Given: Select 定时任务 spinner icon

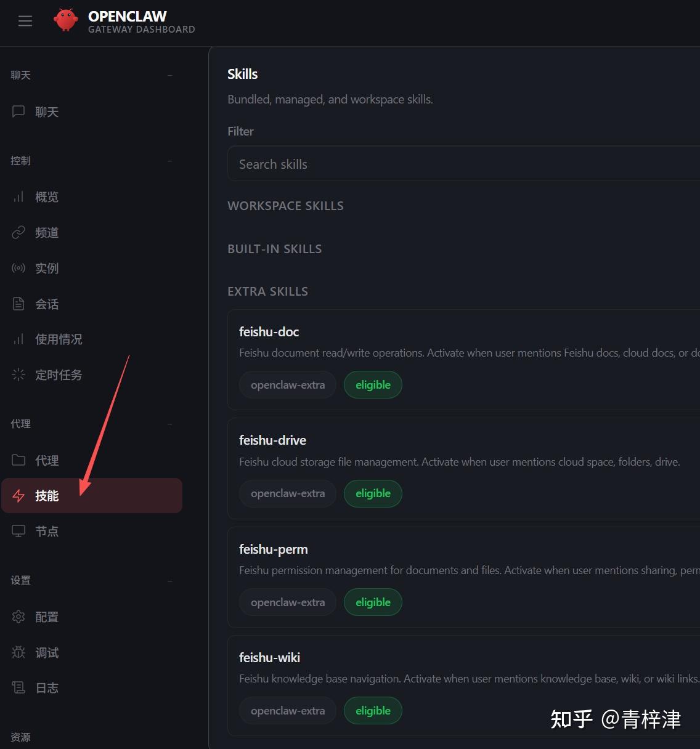Looking at the screenshot, I should pyautogui.click(x=18, y=374).
